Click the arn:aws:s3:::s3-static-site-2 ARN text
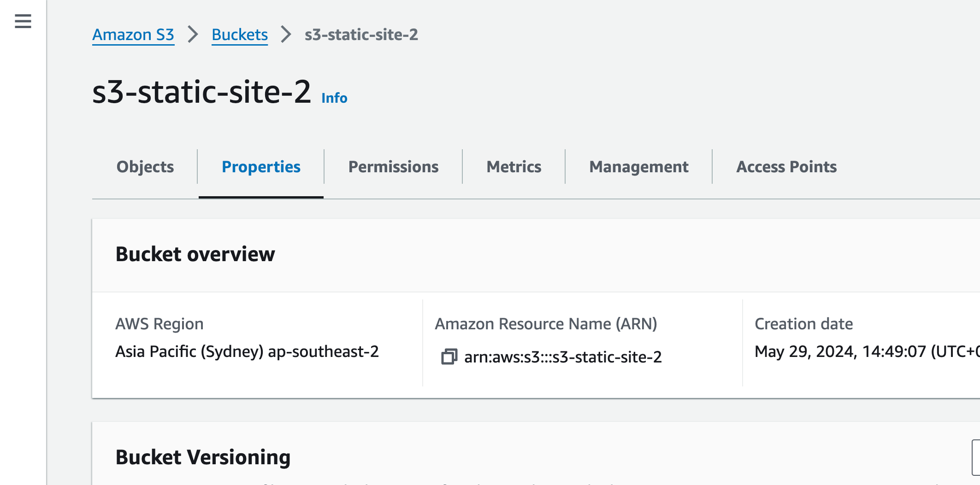980x485 pixels. pyautogui.click(x=563, y=357)
